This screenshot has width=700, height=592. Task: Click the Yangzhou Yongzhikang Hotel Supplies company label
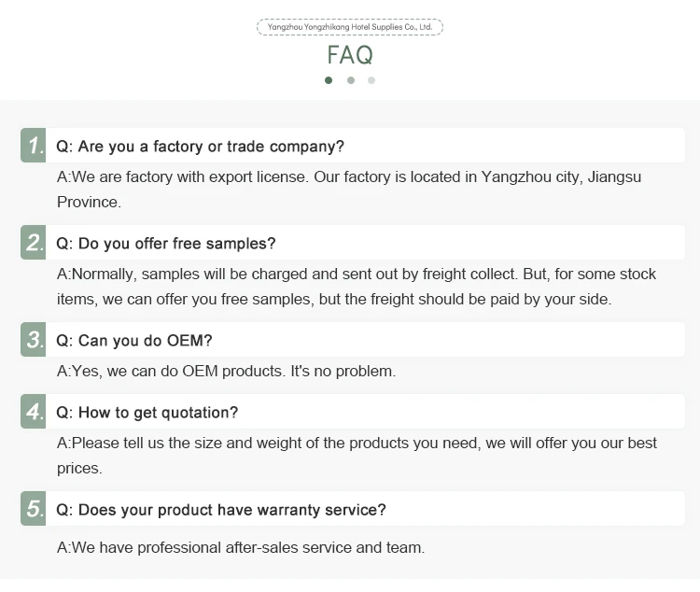[350, 27]
